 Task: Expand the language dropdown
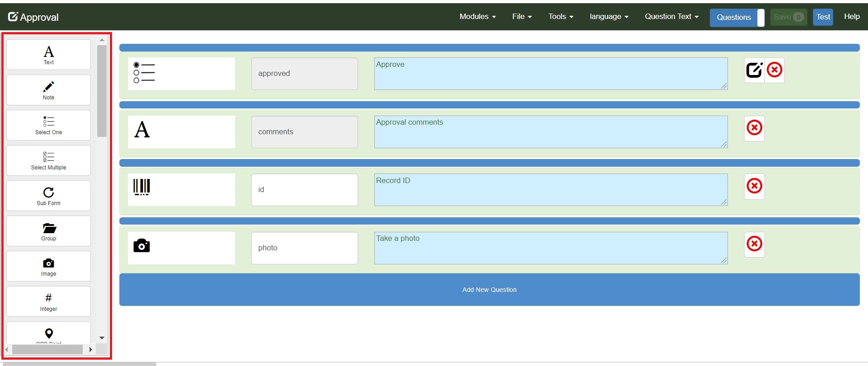coord(609,17)
